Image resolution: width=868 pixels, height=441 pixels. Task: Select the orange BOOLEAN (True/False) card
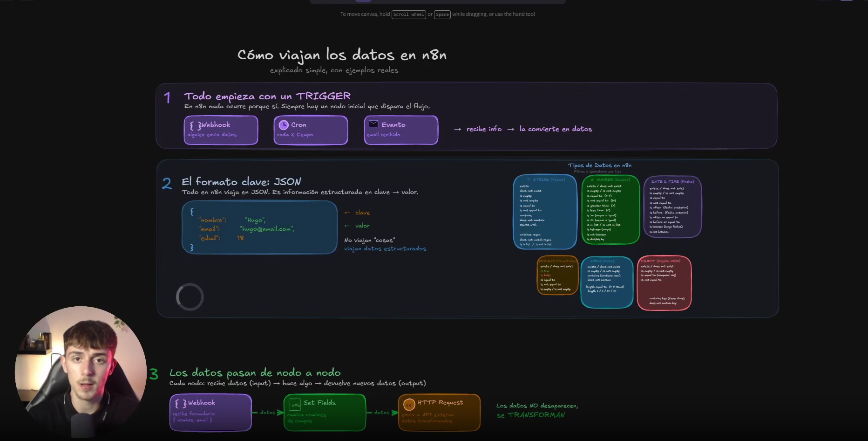(x=557, y=276)
